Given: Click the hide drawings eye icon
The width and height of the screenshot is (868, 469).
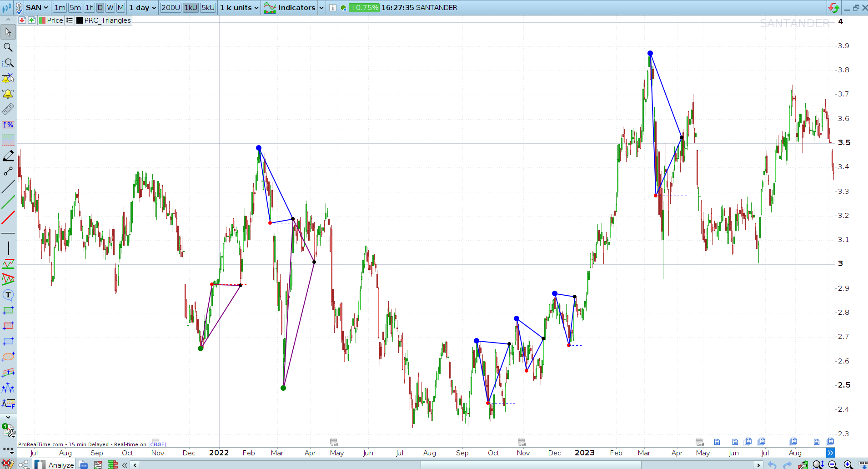Looking at the screenshot, I should click(x=8, y=464).
